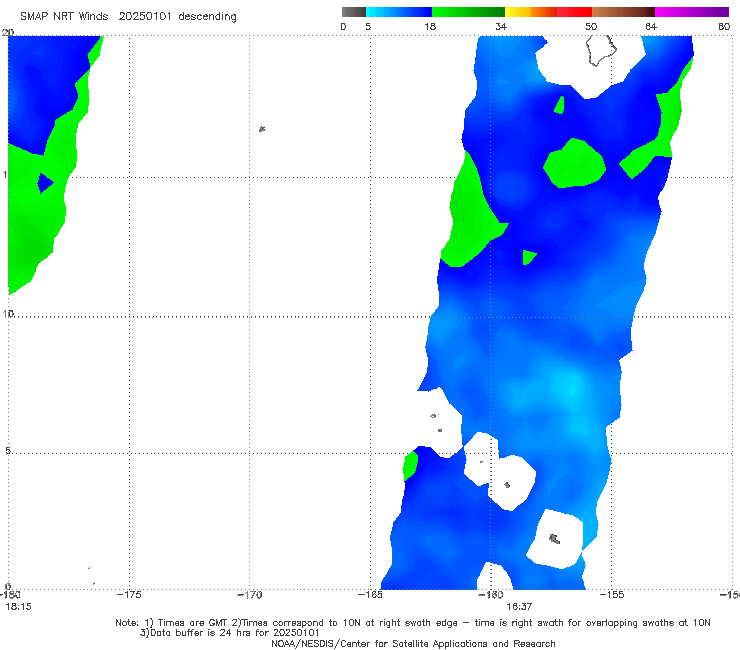Click the longitude label "-165"
The height and width of the screenshot is (650, 740).
pyautogui.click(x=370, y=595)
